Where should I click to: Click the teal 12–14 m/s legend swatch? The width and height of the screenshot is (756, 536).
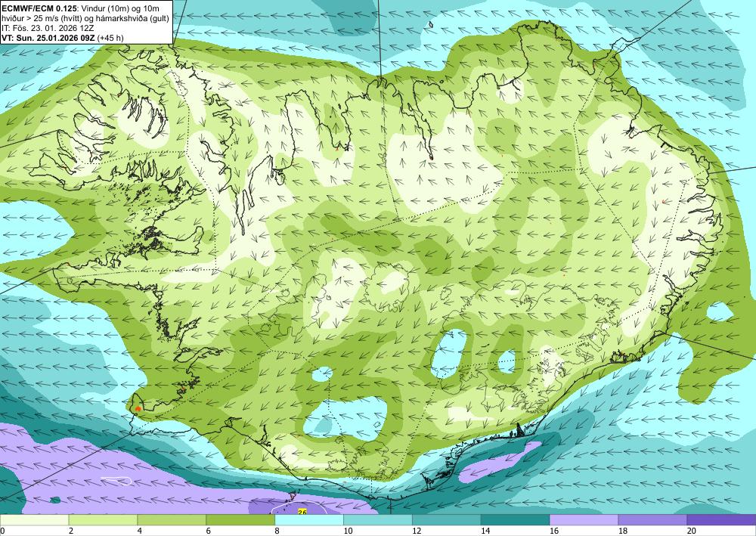click(x=447, y=520)
